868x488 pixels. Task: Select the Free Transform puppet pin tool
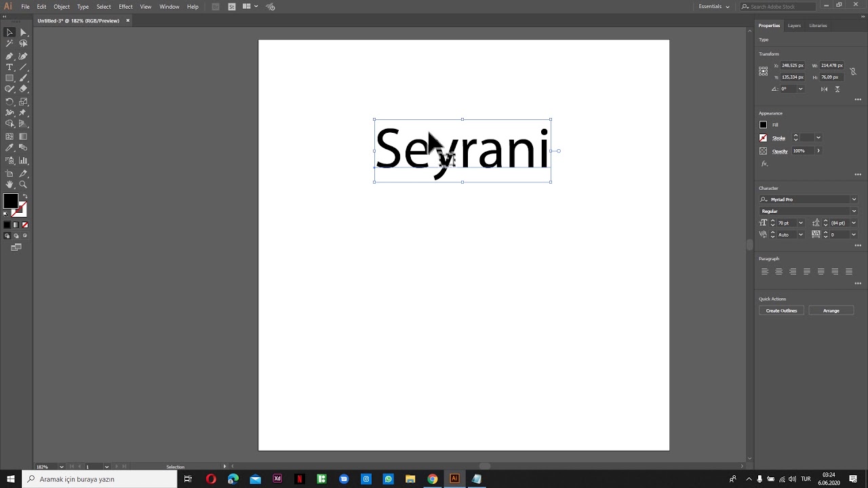click(x=23, y=113)
